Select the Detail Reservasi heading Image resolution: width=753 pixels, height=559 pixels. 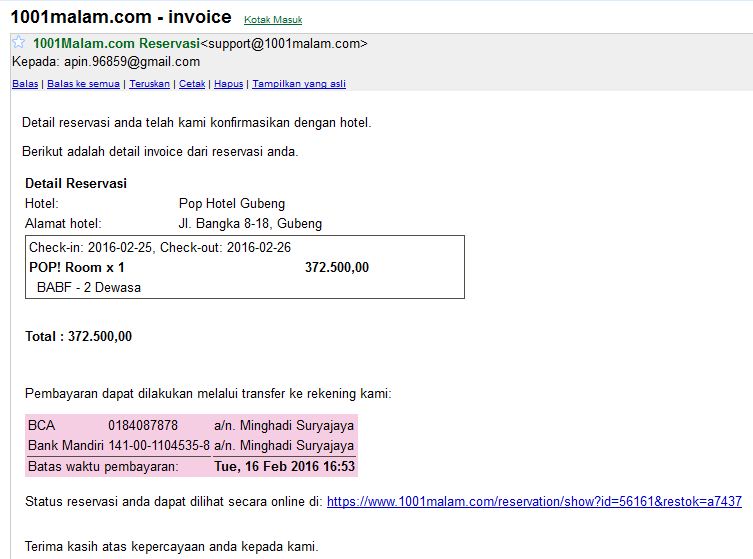coord(76,183)
